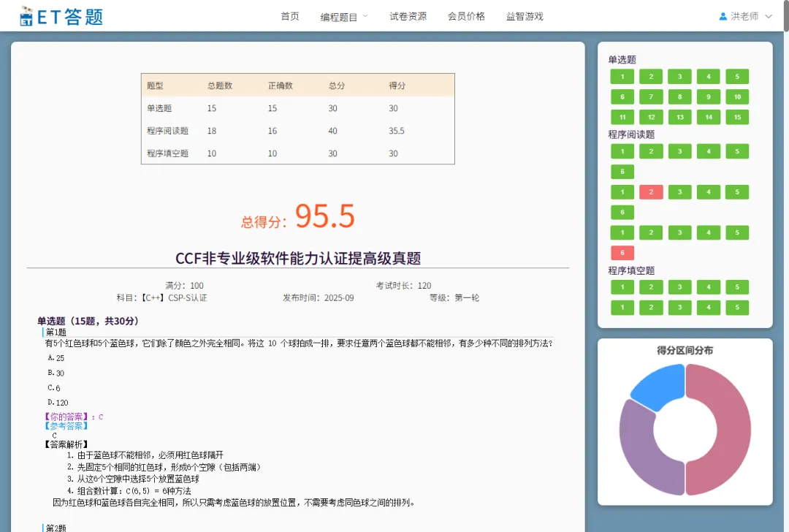
Task: Open the 会员价格 page
Action: (466, 16)
